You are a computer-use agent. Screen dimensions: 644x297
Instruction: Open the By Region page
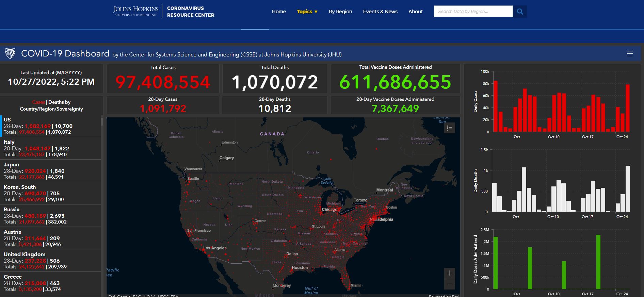click(340, 12)
